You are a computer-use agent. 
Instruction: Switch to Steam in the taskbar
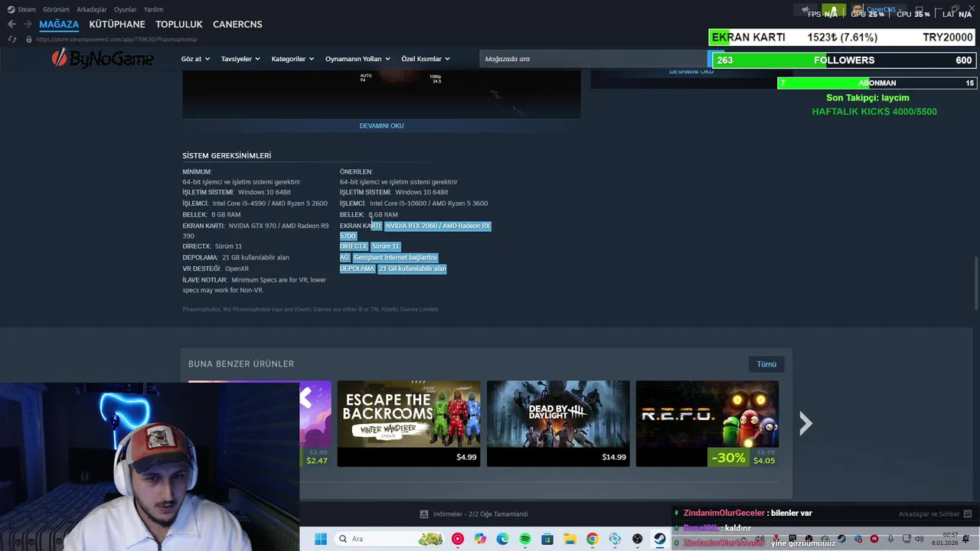[x=659, y=539]
